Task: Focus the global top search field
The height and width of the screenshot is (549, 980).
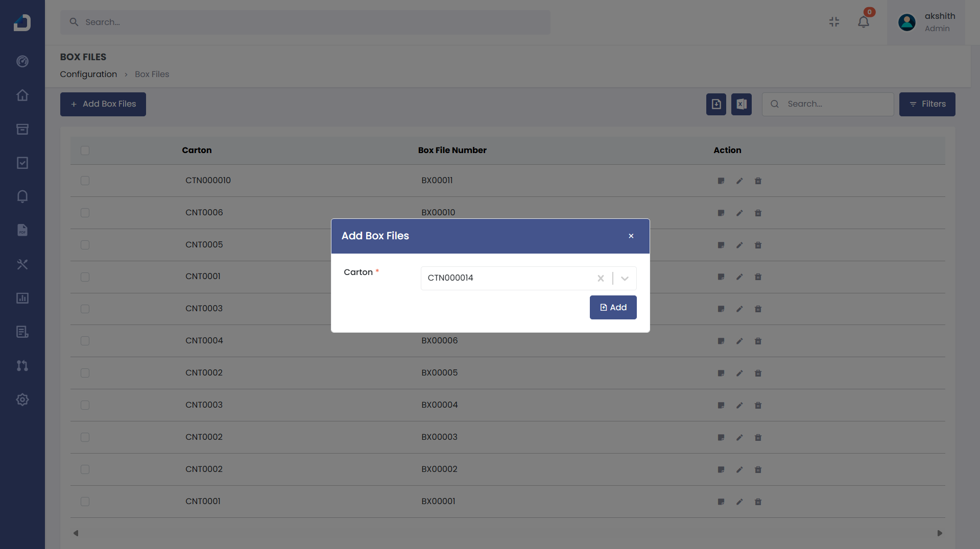Action: 305,22
